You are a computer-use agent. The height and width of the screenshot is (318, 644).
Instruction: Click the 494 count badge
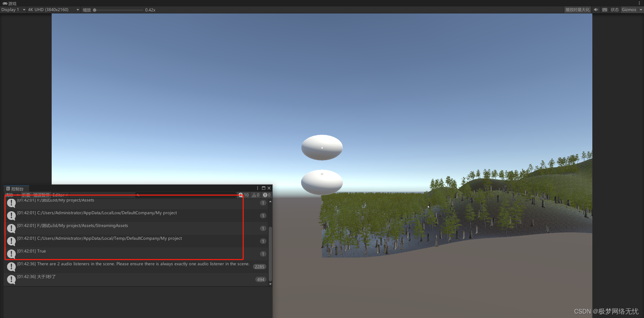(261, 279)
